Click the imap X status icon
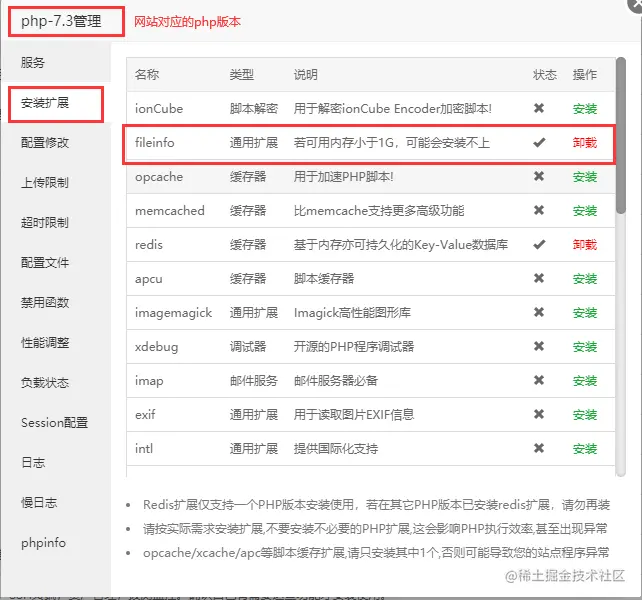The height and width of the screenshot is (600, 642). tap(539, 380)
